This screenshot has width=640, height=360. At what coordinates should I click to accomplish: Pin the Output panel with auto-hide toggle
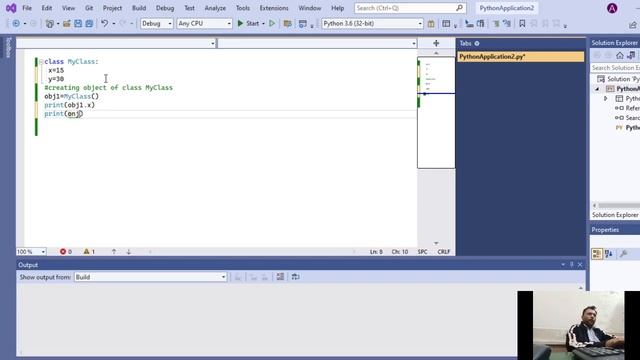(x=571, y=264)
